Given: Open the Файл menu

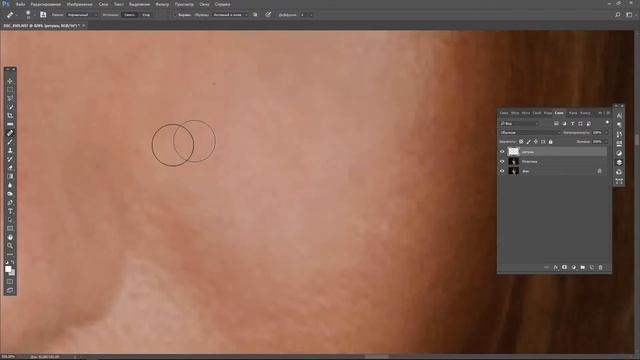Looking at the screenshot, I should pos(20,4).
